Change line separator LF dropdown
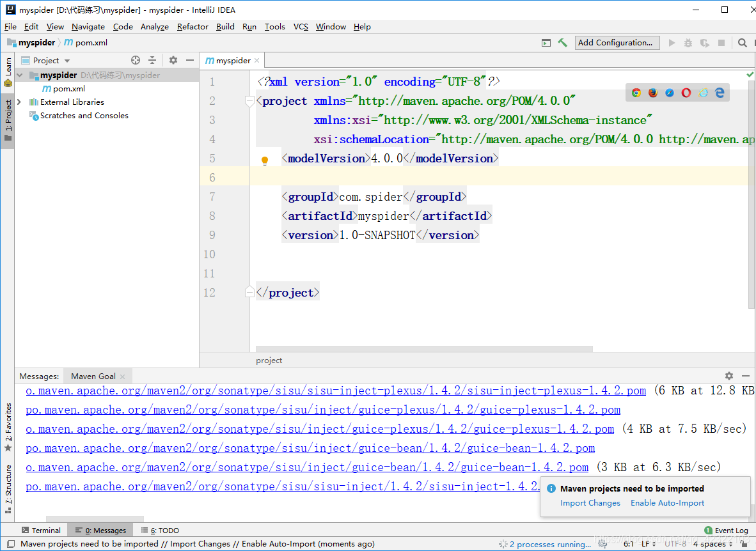This screenshot has height=551, width=756. (x=649, y=544)
